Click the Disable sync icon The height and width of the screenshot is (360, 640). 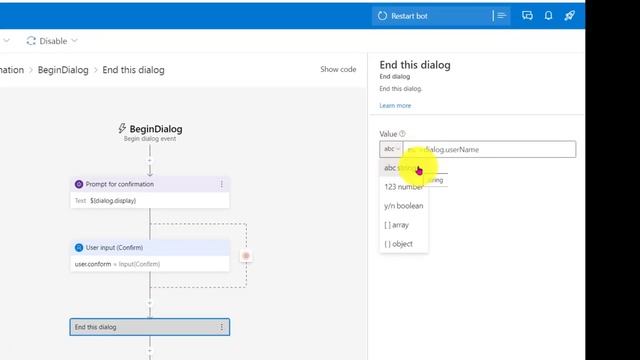pyautogui.click(x=31, y=41)
